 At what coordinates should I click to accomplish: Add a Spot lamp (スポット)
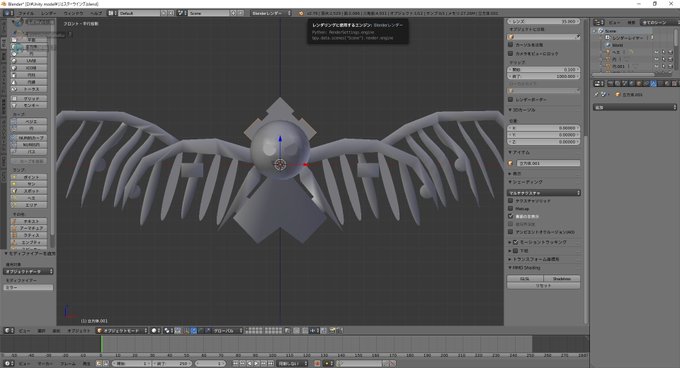[x=29, y=191]
